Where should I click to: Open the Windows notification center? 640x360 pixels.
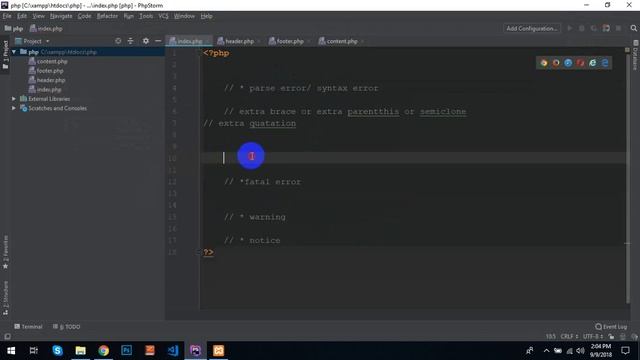[x=625, y=351]
